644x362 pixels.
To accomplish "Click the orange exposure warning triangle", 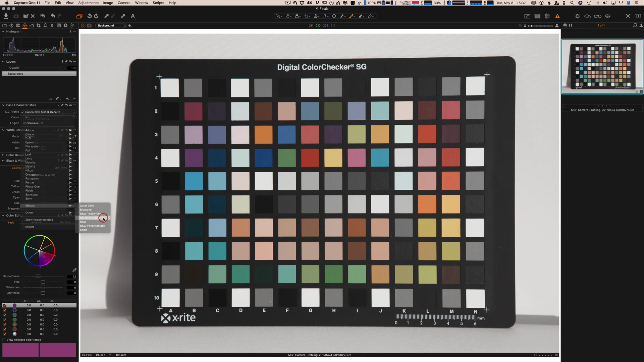I will pos(557,16).
